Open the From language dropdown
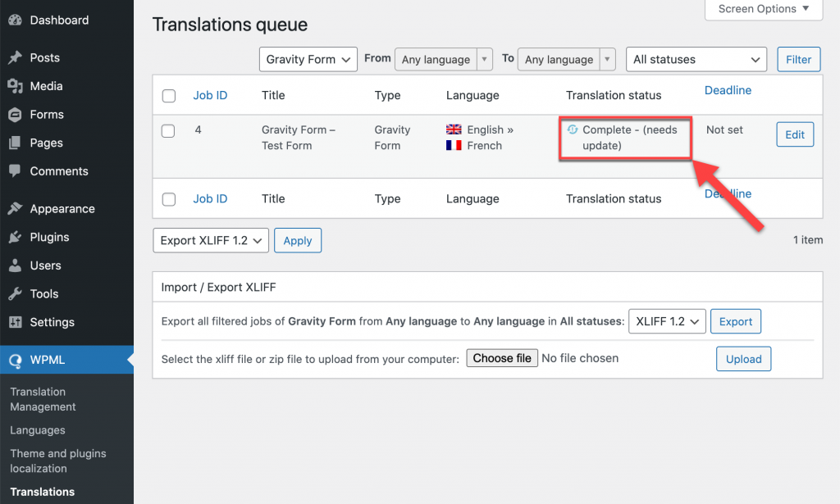 [444, 59]
